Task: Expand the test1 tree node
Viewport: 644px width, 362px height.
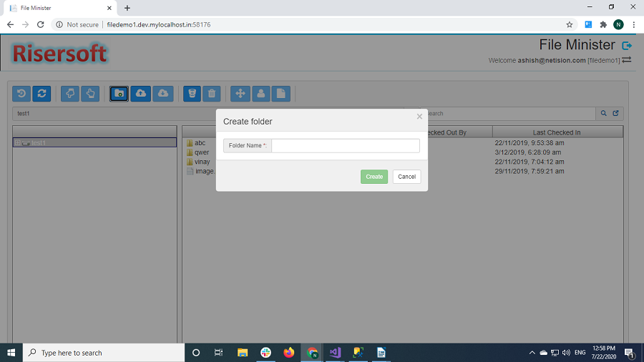Action: [x=17, y=143]
